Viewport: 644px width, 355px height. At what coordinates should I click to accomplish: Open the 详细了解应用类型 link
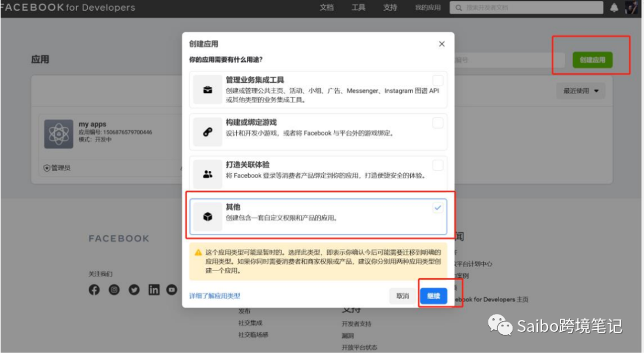pos(216,295)
